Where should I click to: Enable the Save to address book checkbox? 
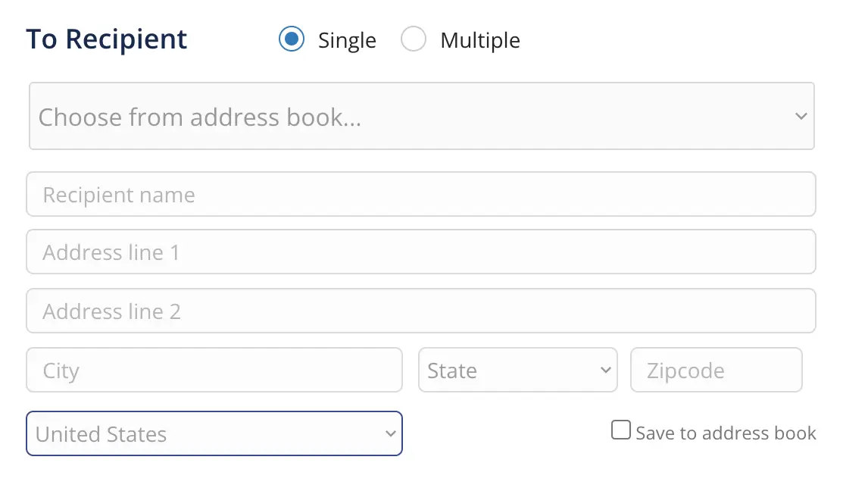click(621, 431)
